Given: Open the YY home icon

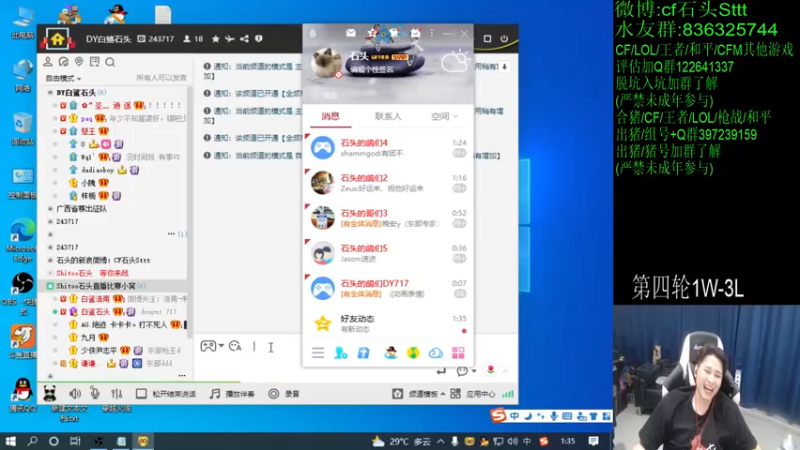Looking at the screenshot, I should click(x=57, y=39).
